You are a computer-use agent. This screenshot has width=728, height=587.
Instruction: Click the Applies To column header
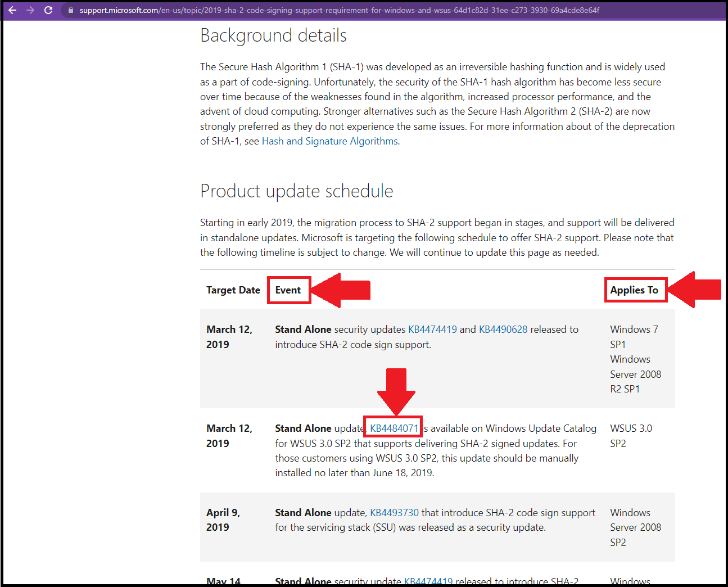635,290
